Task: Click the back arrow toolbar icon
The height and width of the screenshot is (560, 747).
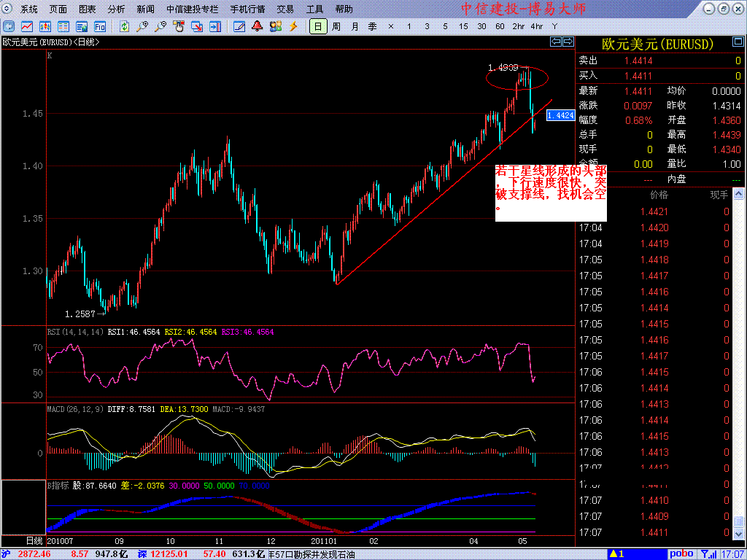Action: pos(9,27)
